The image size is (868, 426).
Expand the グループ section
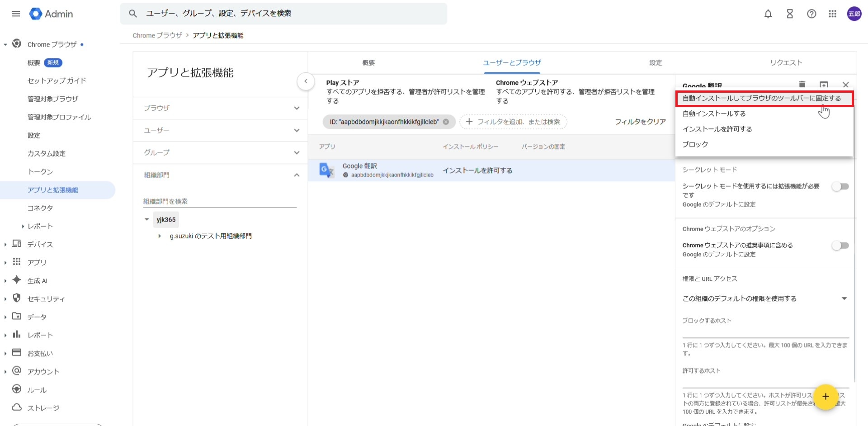pos(220,153)
